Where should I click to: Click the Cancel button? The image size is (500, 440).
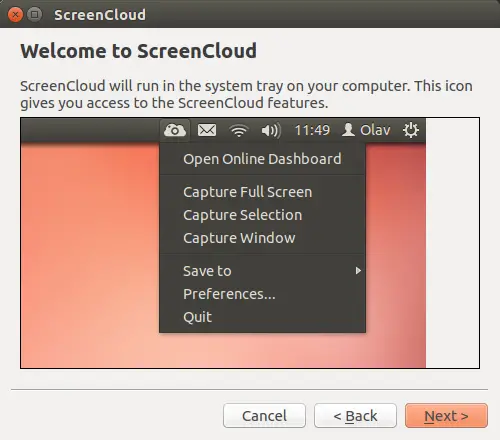coord(264,416)
